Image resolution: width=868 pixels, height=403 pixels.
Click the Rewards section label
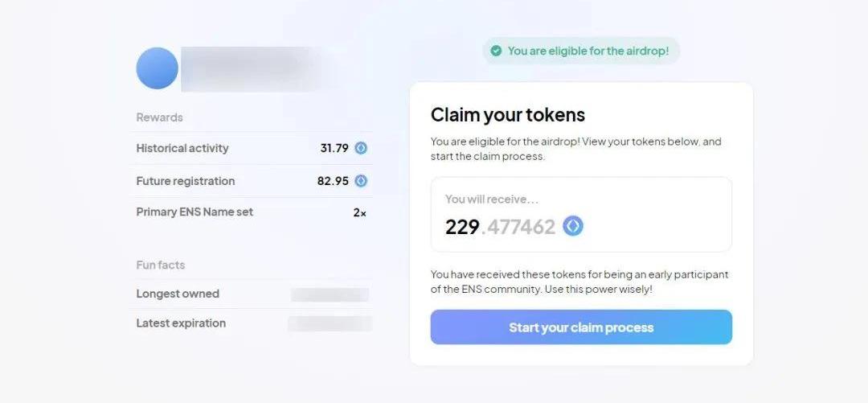tap(159, 117)
